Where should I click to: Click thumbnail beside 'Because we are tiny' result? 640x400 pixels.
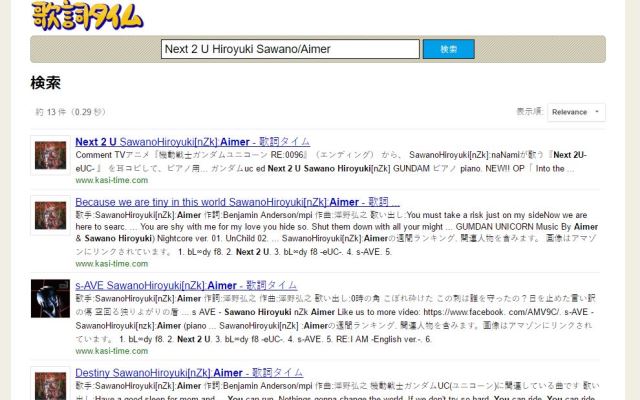coord(50,215)
